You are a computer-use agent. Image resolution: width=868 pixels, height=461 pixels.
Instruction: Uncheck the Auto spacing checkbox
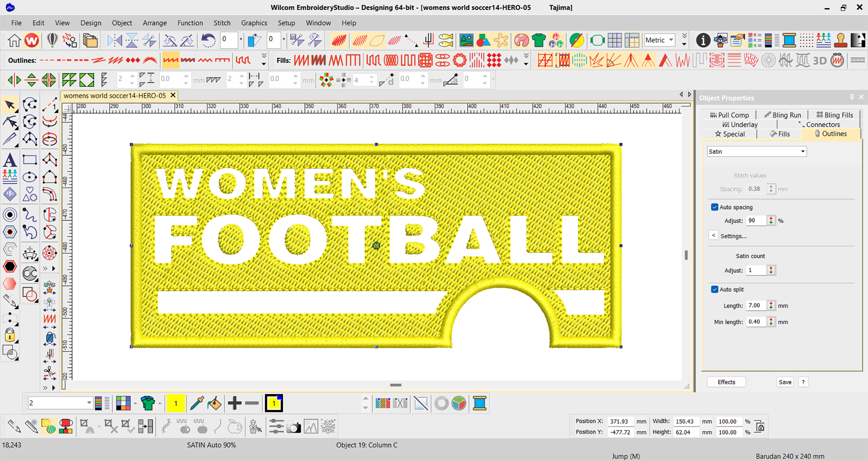click(714, 207)
